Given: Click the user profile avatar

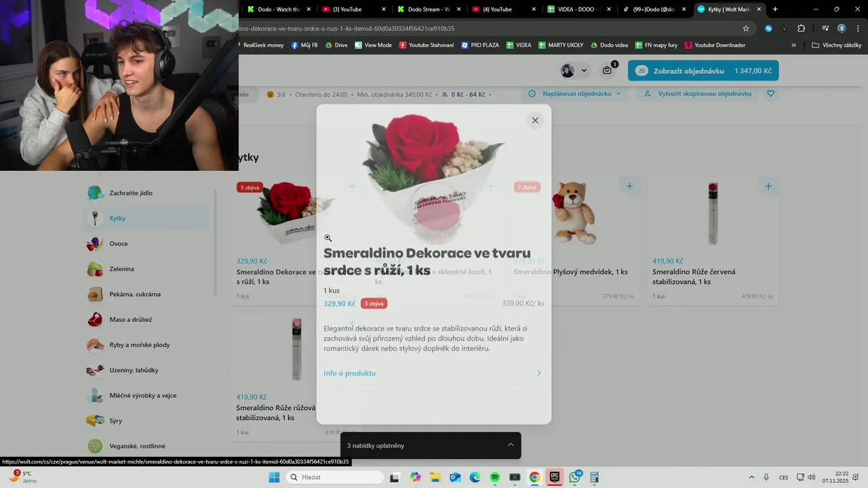Looking at the screenshot, I should click(568, 71).
